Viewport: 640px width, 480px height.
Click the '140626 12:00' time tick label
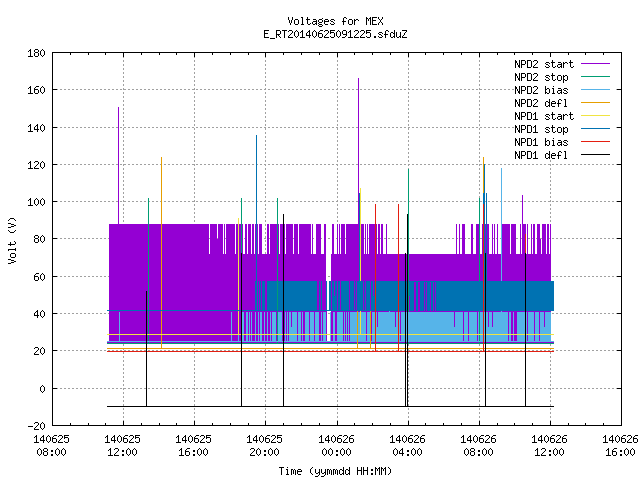549,446
